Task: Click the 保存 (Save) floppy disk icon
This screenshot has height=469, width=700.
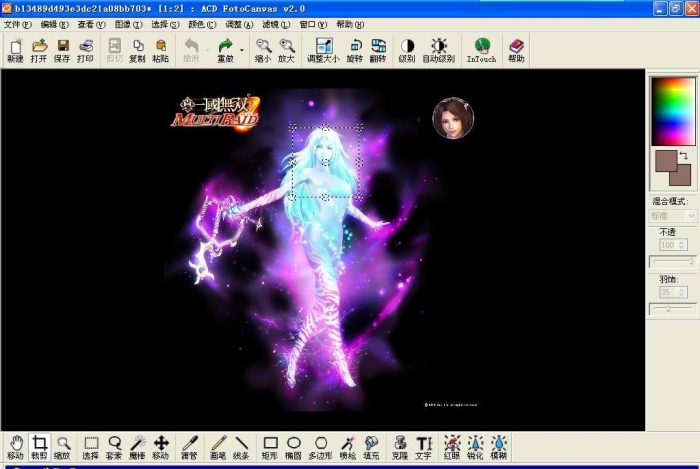Action: pyautogui.click(x=62, y=50)
